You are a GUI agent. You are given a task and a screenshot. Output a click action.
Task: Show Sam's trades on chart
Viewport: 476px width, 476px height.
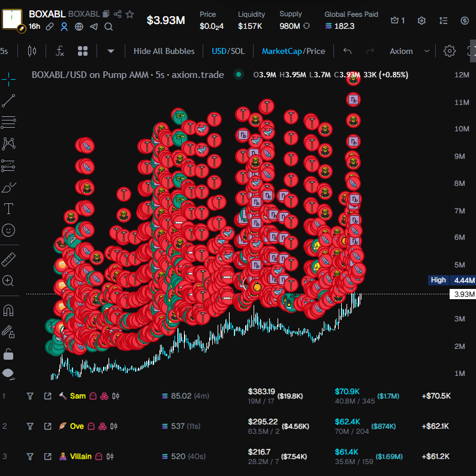[116, 396]
